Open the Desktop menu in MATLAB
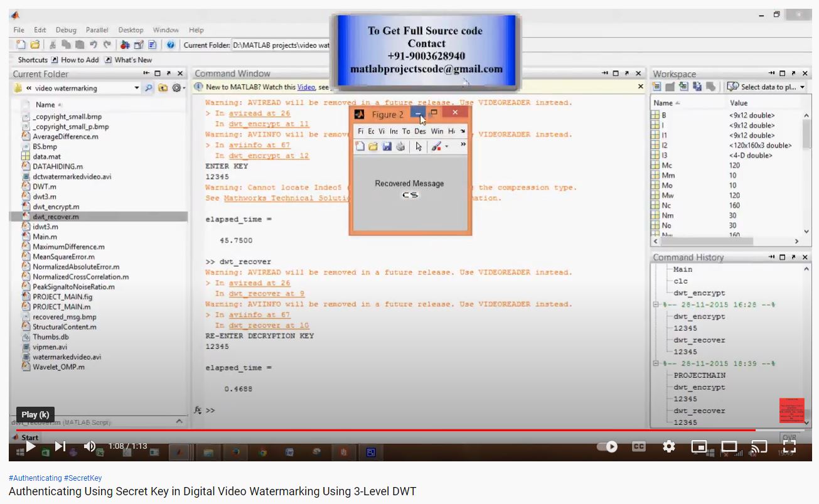The height and width of the screenshot is (504, 819). pyautogui.click(x=131, y=29)
